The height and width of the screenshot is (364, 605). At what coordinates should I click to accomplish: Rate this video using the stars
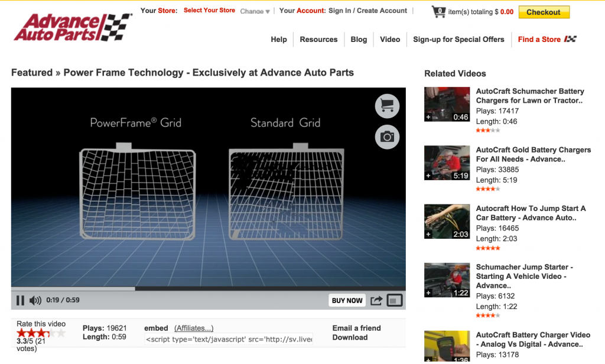pyautogui.click(x=41, y=333)
